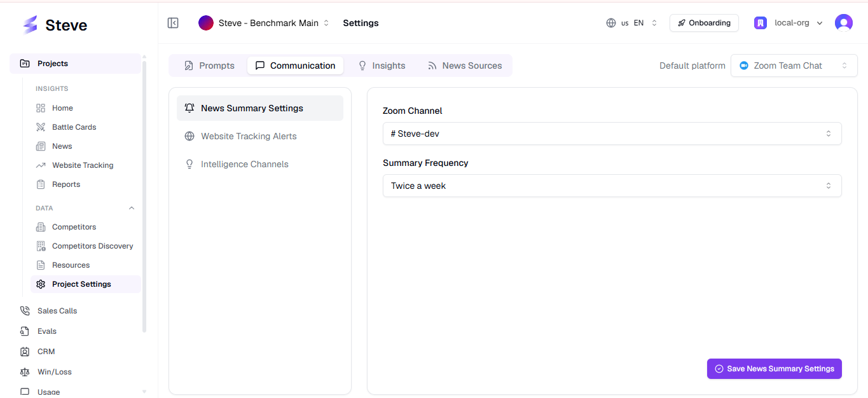Click the CRM contact icon

[x=25, y=352]
